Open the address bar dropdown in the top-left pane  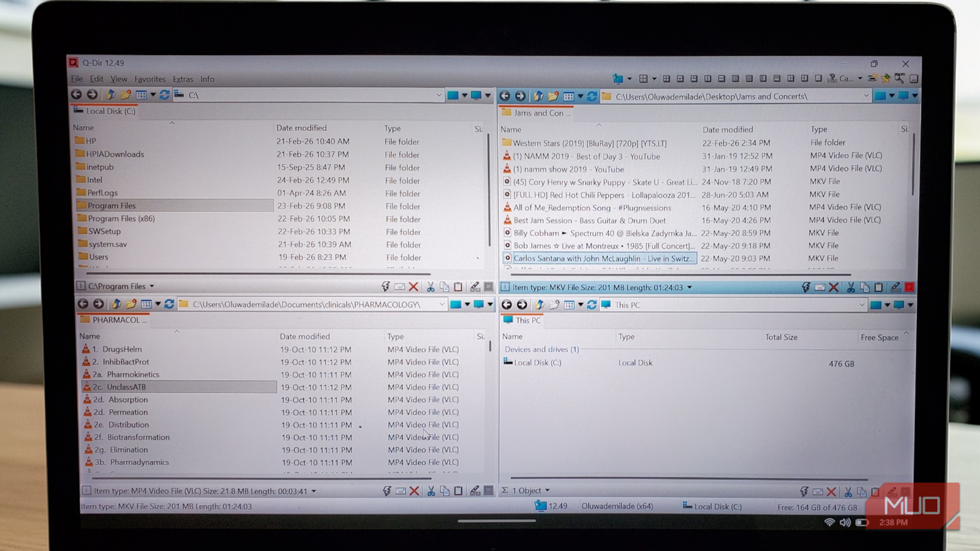[x=439, y=95]
